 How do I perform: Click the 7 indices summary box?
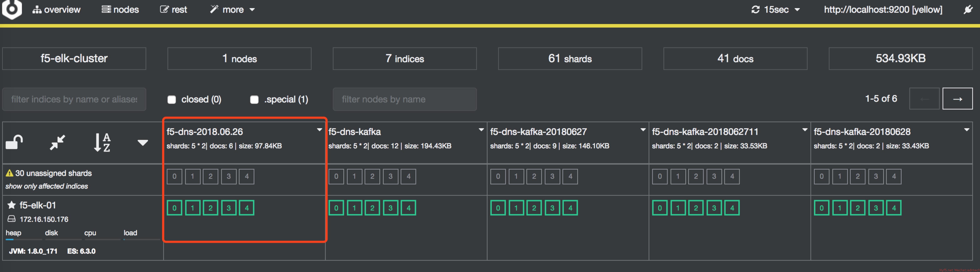405,59
